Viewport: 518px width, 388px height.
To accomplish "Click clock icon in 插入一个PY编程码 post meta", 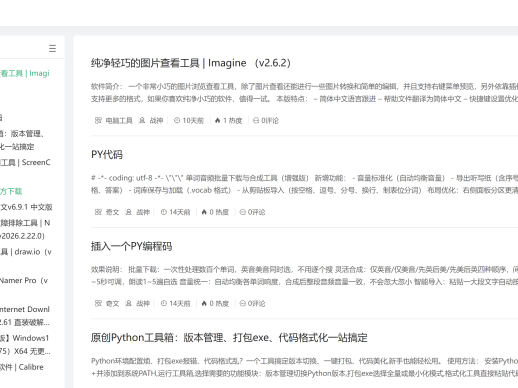I will [164, 303].
